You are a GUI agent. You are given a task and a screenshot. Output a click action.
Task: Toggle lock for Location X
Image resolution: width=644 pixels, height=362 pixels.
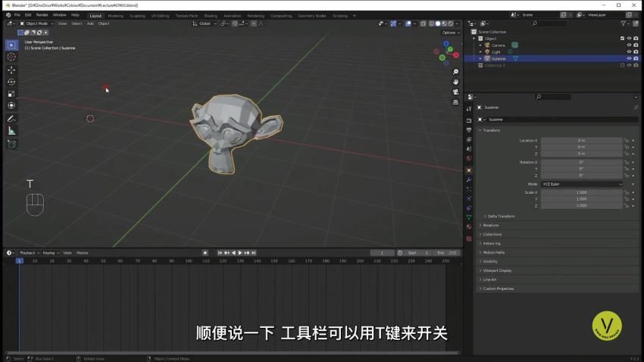[627, 141]
